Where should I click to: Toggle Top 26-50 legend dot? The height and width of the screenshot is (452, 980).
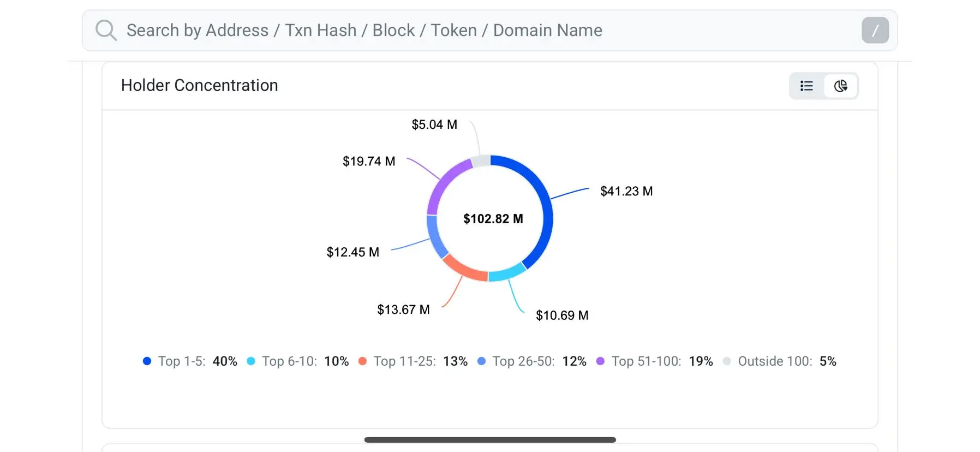pos(481,361)
